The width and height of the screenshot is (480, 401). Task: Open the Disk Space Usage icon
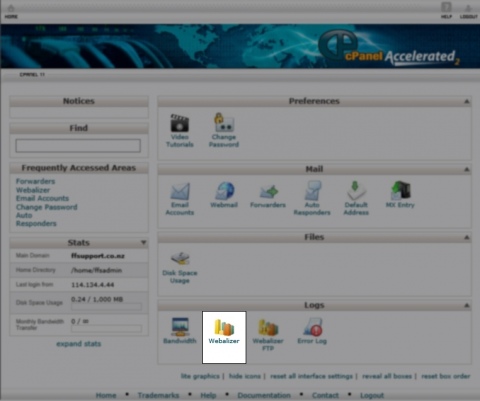(x=180, y=268)
